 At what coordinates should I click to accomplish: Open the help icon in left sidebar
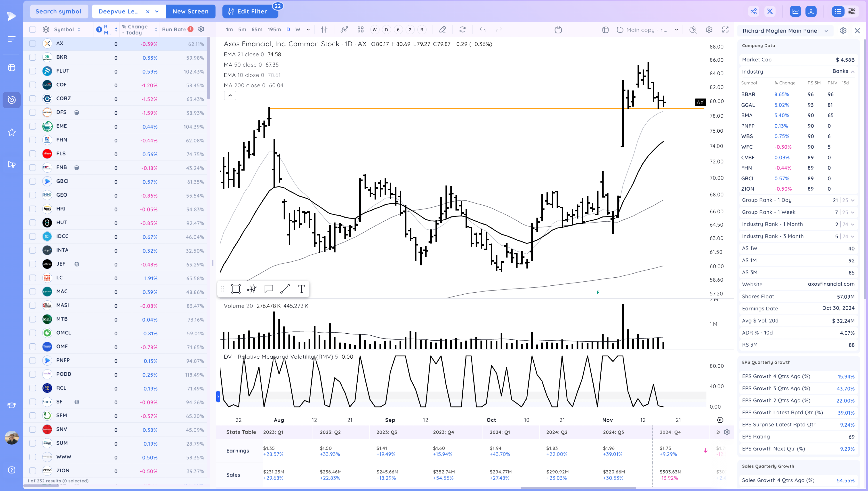tap(12, 470)
